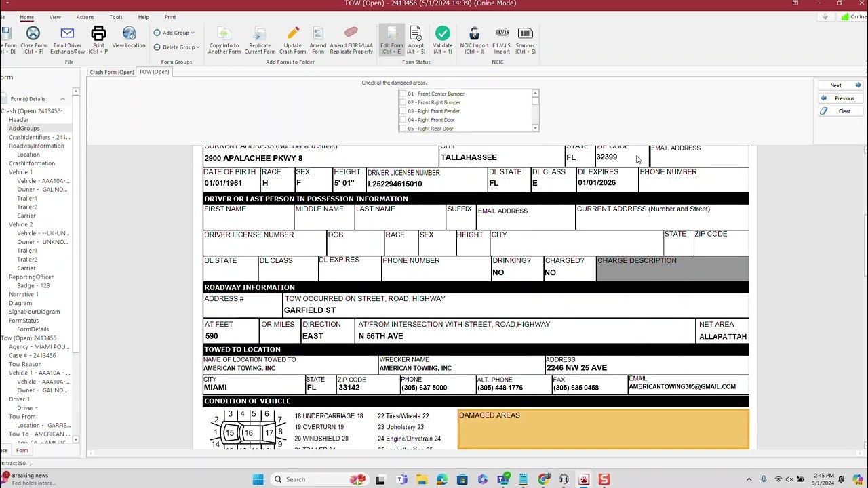Check 02 - Front Right Bumper

[x=403, y=102]
